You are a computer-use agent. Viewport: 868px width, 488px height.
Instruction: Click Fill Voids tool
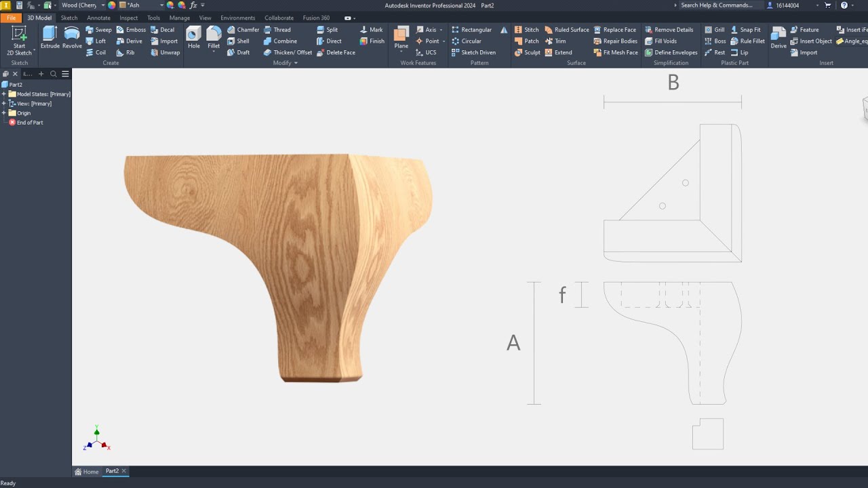661,41
